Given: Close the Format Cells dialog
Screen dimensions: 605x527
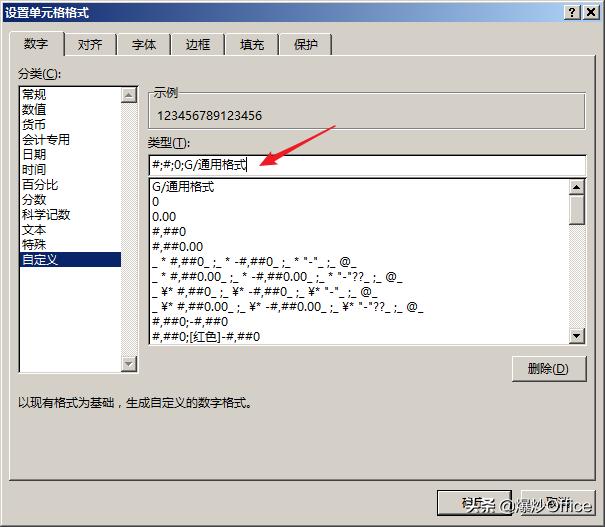Looking at the screenshot, I should click(x=591, y=13).
